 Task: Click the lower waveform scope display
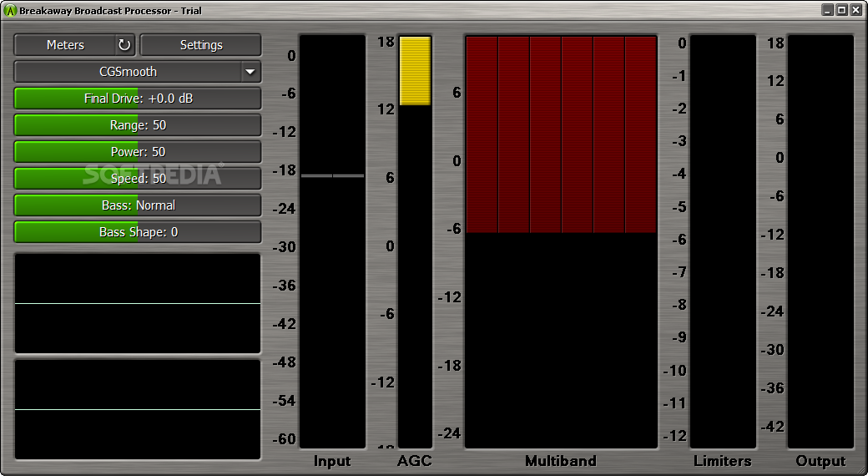pyautogui.click(x=137, y=409)
